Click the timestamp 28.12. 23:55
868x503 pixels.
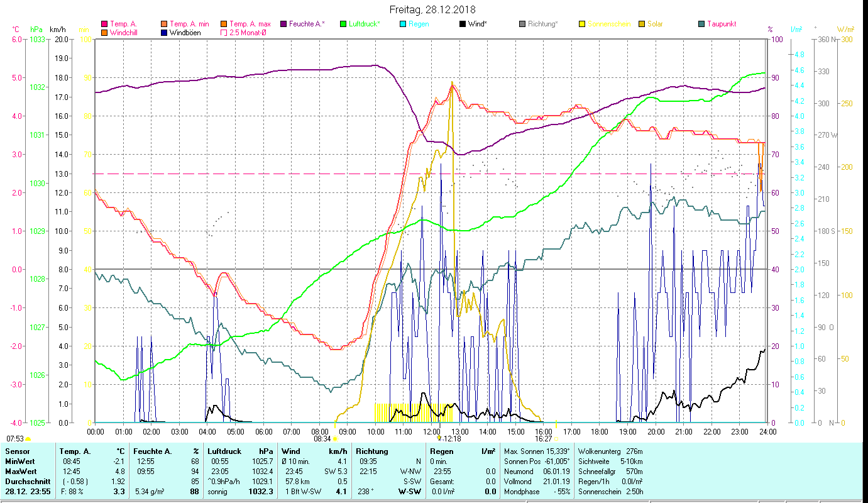pyautogui.click(x=29, y=492)
